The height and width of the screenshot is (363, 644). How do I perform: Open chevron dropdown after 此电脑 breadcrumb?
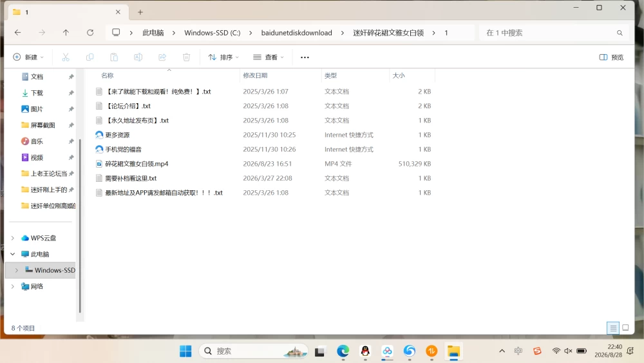click(174, 33)
